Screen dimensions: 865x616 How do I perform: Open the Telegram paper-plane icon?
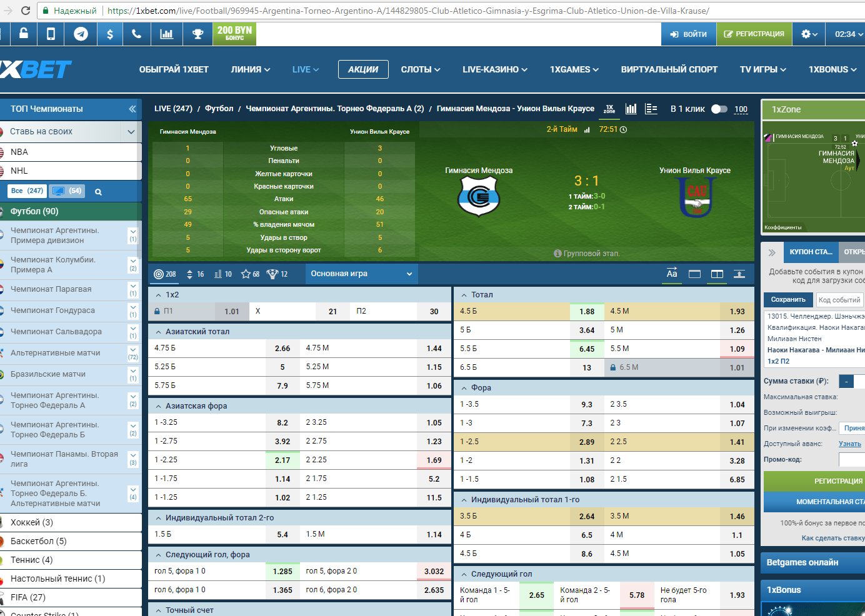[81, 34]
